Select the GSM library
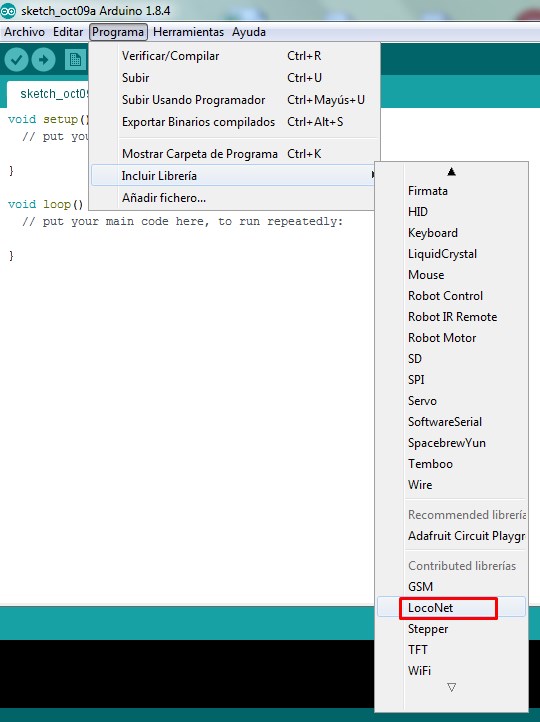This screenshot has height=722, width=540. click(451, 587)
